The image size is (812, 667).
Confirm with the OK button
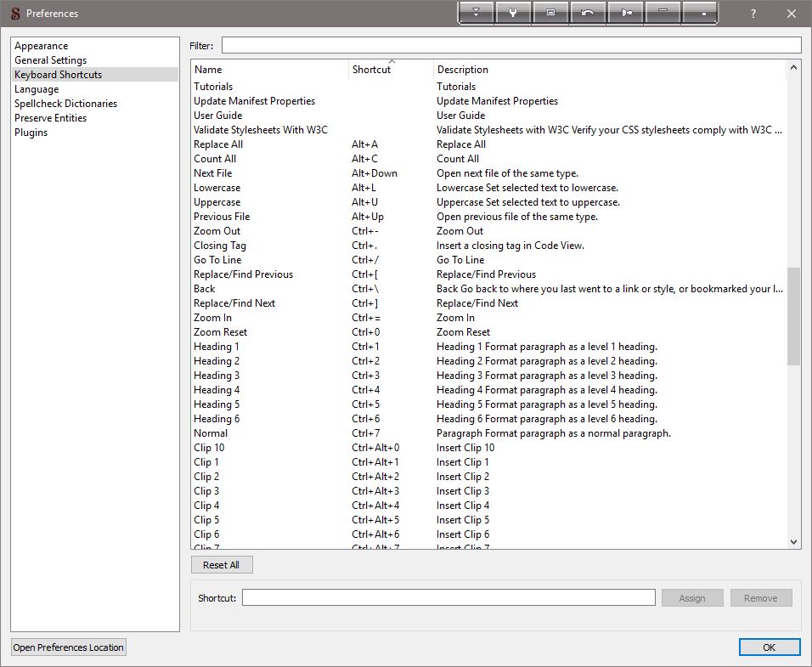(769, 647)
